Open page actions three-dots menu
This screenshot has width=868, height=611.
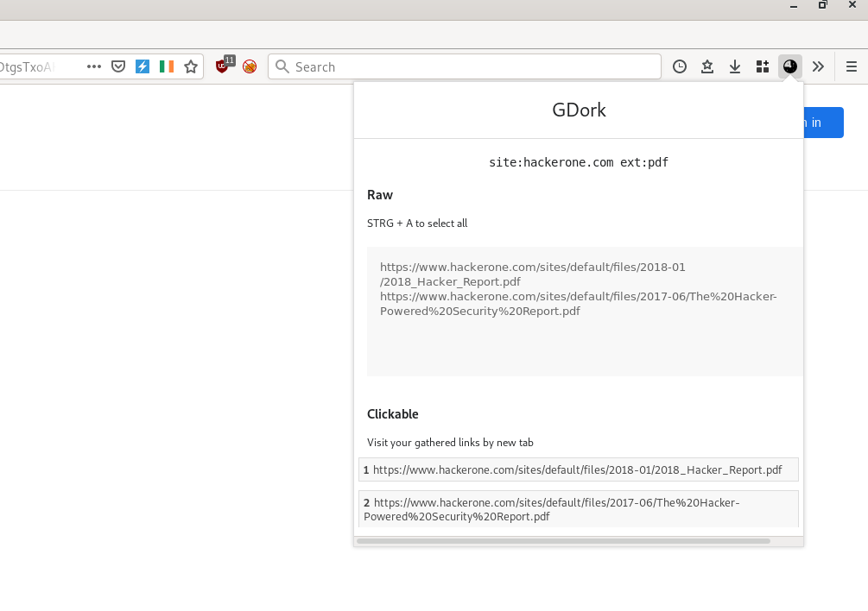(x=94, y=67)
